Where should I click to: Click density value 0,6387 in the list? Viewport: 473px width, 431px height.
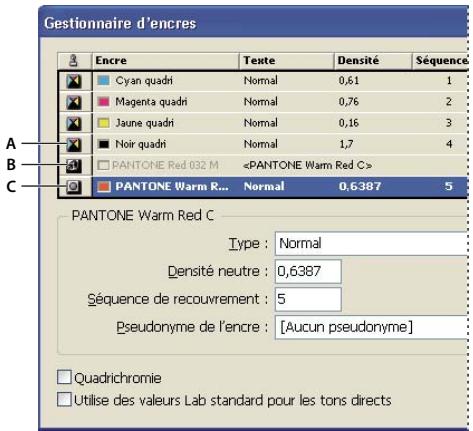tap(360, 186)
